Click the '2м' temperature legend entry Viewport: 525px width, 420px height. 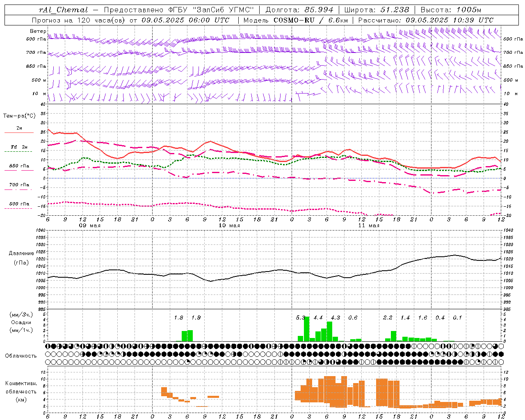click(19, 128)
